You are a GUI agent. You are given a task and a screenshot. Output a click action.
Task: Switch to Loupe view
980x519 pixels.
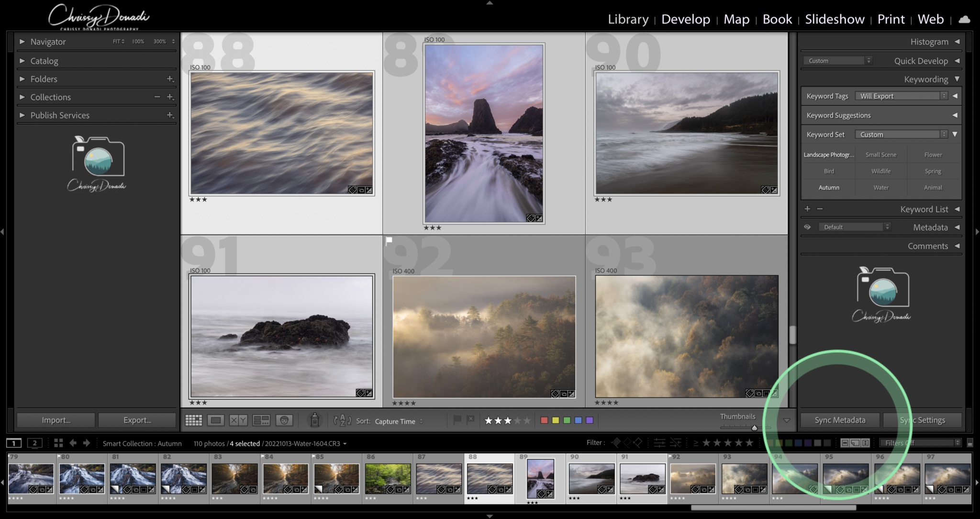pos(216,420)
